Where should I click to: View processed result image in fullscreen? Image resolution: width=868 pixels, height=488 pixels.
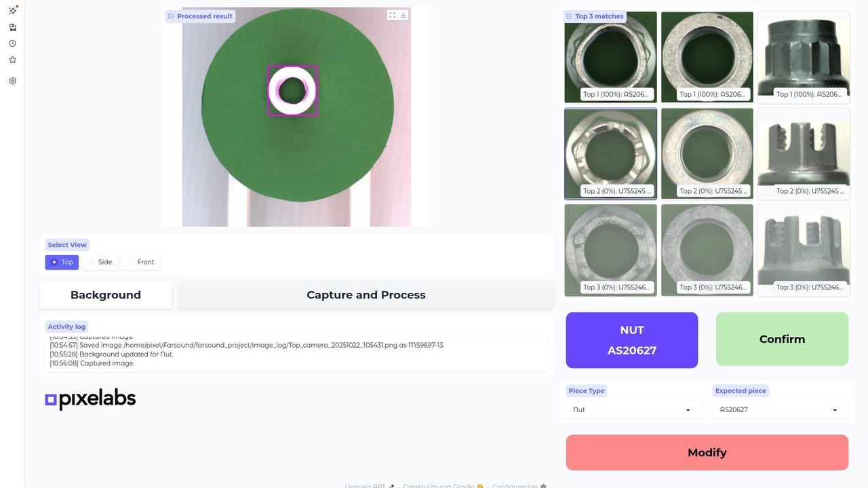[392, 15]
